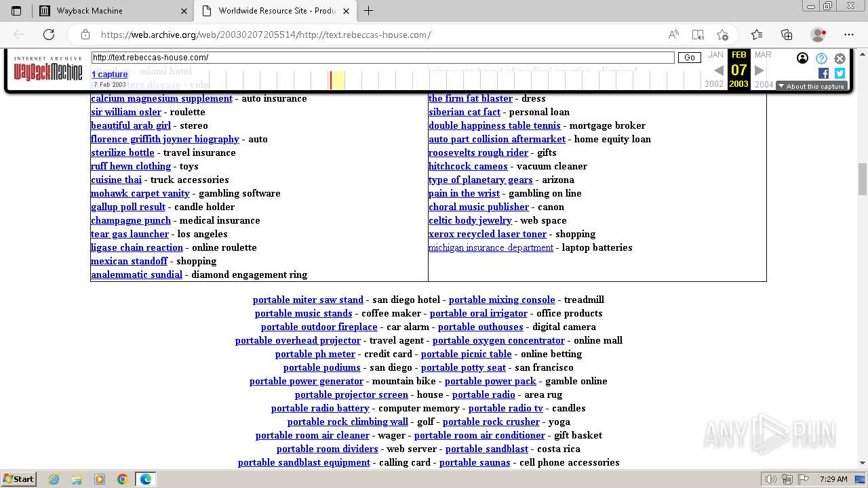The image size is (868, 488).
Task: Click the Wayback Machine logo
Action: 48,70
